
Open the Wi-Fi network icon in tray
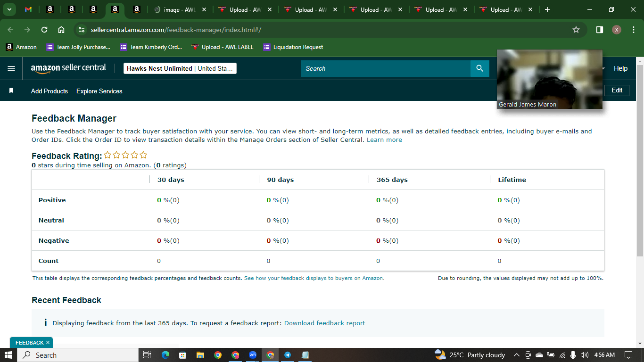click(x=562, y=355)
